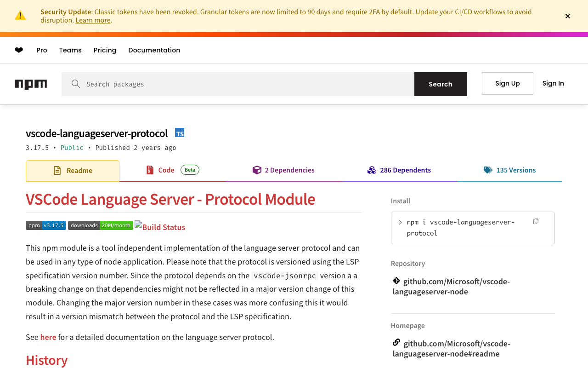Click the npm heart icon

19,50
